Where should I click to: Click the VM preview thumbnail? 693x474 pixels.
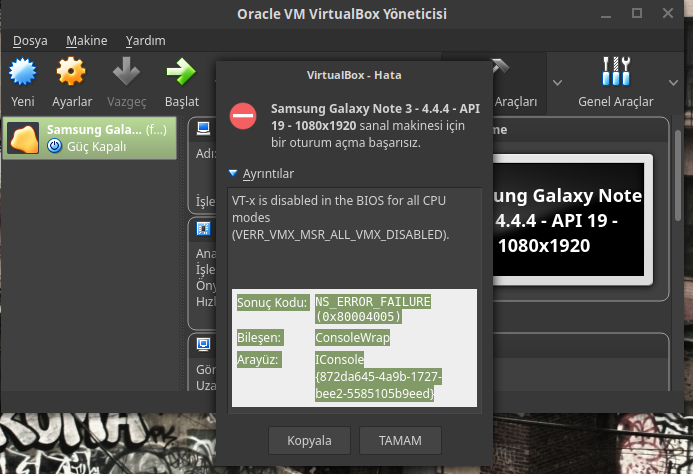572,219
